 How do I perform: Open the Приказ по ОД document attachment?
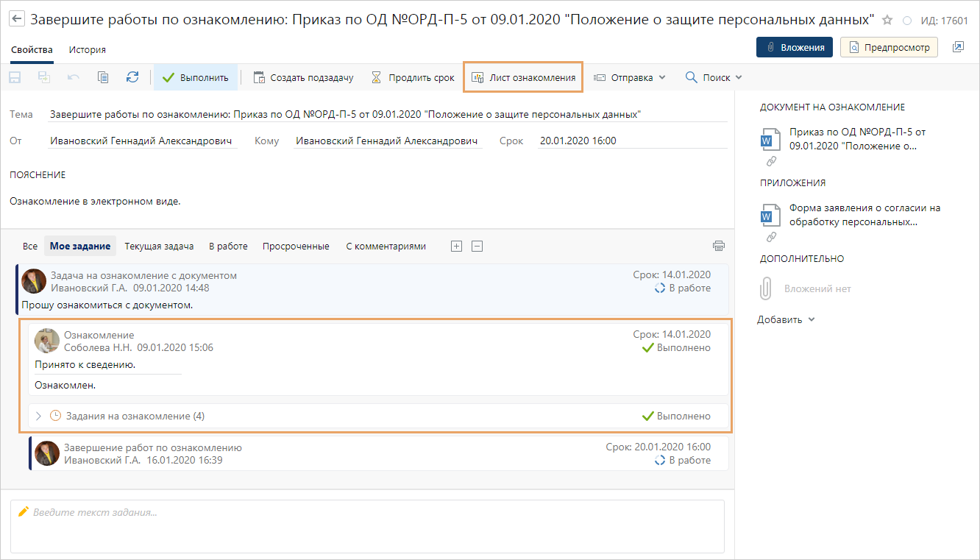(x=856, y=138)
